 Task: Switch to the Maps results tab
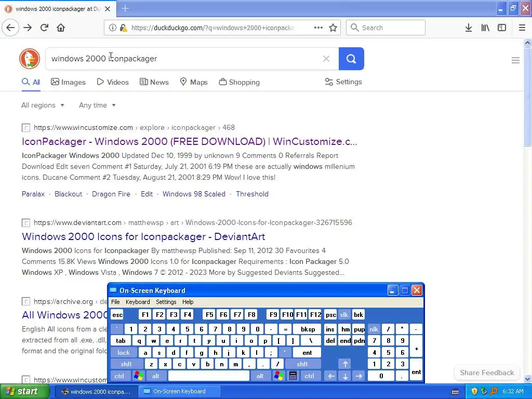point(194,82)
